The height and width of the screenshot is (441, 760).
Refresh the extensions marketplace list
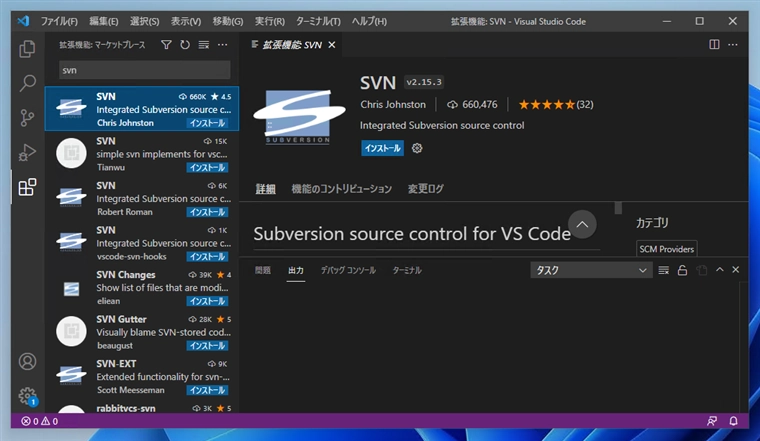(x=185, y=45)
